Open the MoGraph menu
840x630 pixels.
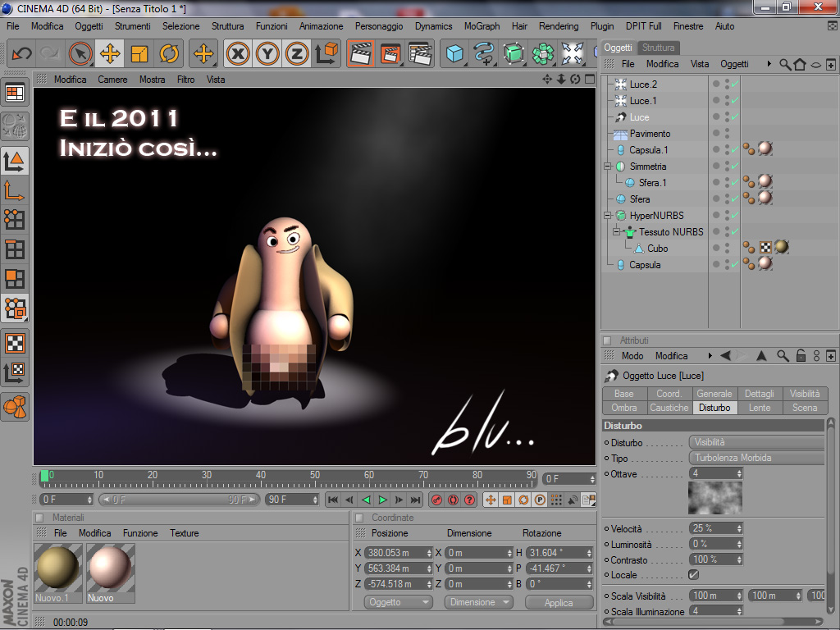pyautogui.click(x=482, y=25)
